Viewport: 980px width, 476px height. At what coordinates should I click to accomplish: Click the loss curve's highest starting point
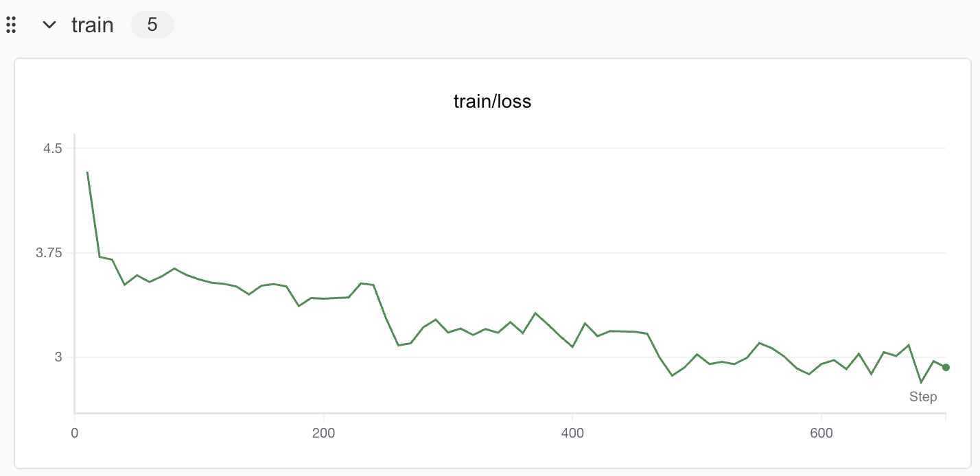click(87, 172)
